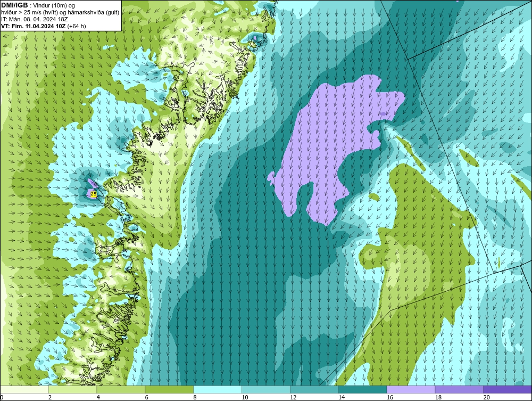Click the yellow 25 gust label
532x401 pixels.
tap(94, 194)
